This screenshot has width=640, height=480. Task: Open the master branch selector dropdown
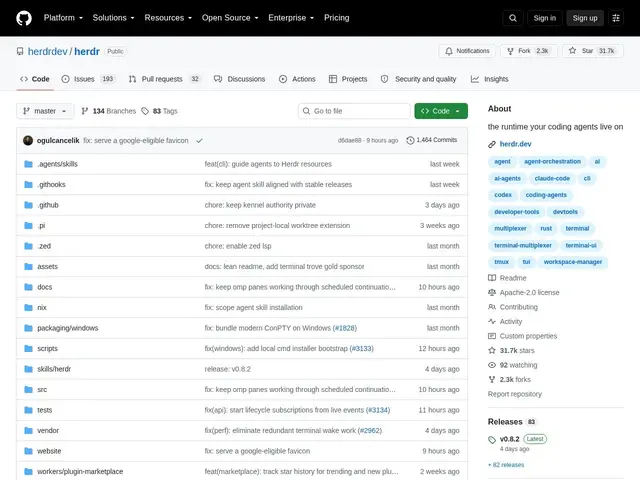tap(45, 111)
